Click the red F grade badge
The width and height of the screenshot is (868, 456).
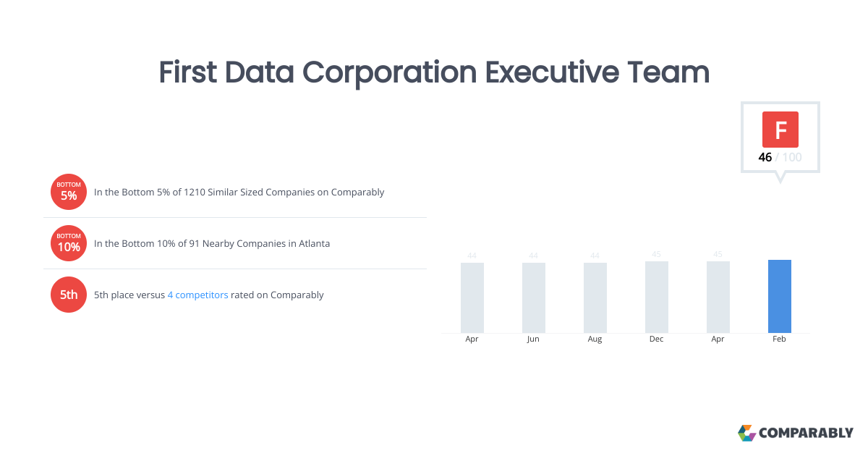tap(780, 130)
